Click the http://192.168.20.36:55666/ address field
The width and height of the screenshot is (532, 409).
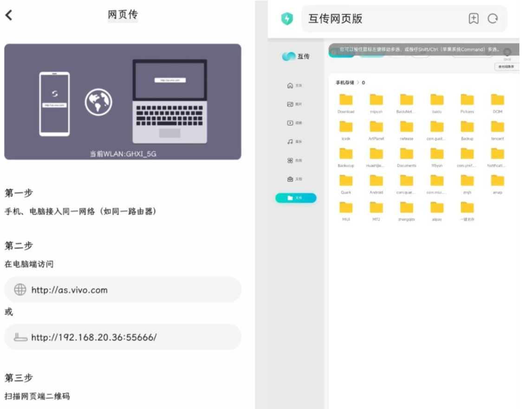coord(123,337)
